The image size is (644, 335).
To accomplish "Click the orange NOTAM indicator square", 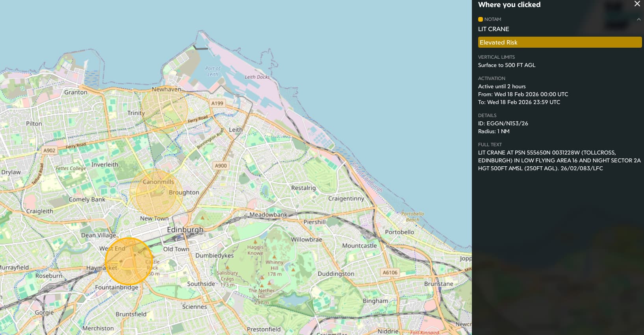I will click(480, 19).
